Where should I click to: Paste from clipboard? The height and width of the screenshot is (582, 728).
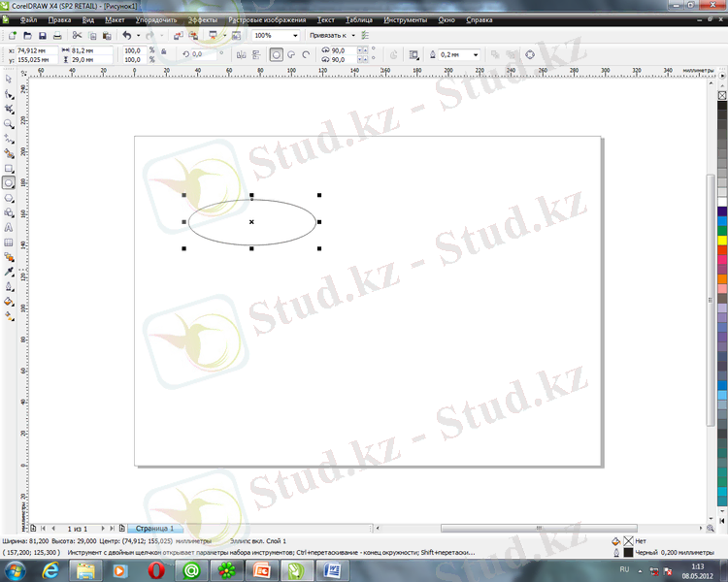point(107,35)
